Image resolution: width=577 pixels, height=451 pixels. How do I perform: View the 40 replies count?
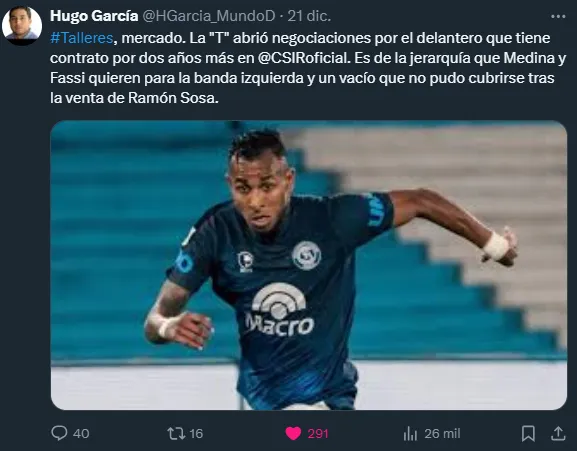coord(81,433)
